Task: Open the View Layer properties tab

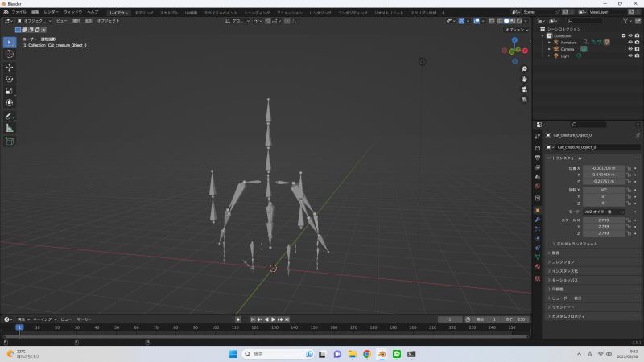Action: coord(538,167)
